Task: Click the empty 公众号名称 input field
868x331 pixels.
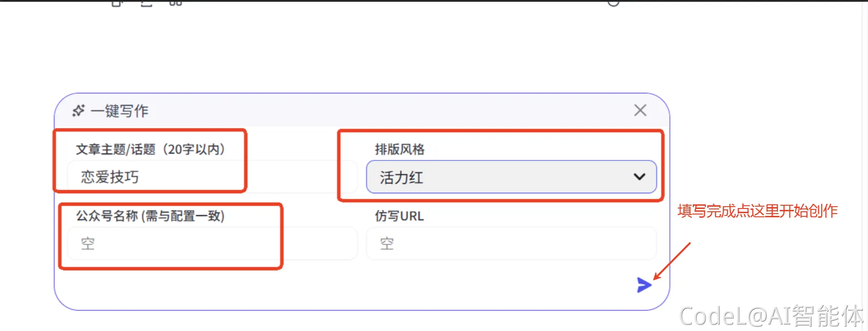Action: tap(212, 243)
